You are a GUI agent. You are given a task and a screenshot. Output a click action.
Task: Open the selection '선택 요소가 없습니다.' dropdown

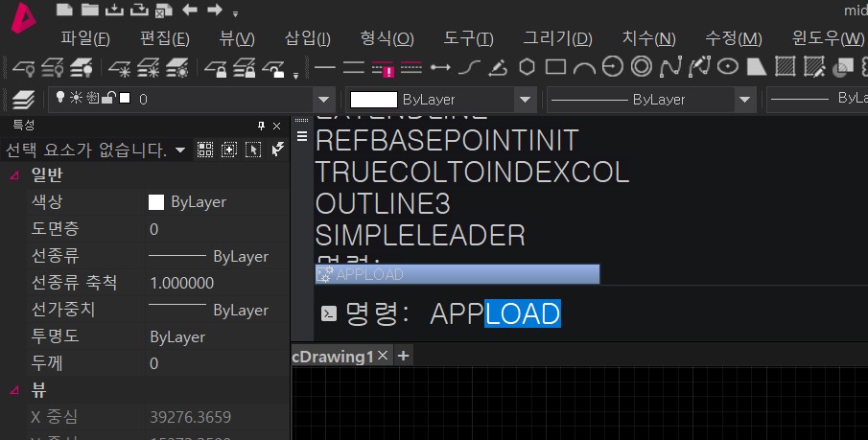click(180, 150)
